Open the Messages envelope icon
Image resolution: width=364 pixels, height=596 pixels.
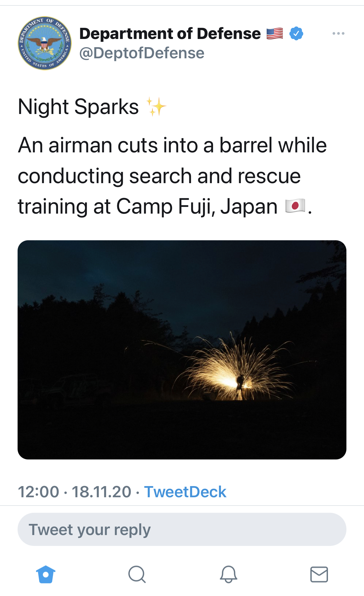319,574
